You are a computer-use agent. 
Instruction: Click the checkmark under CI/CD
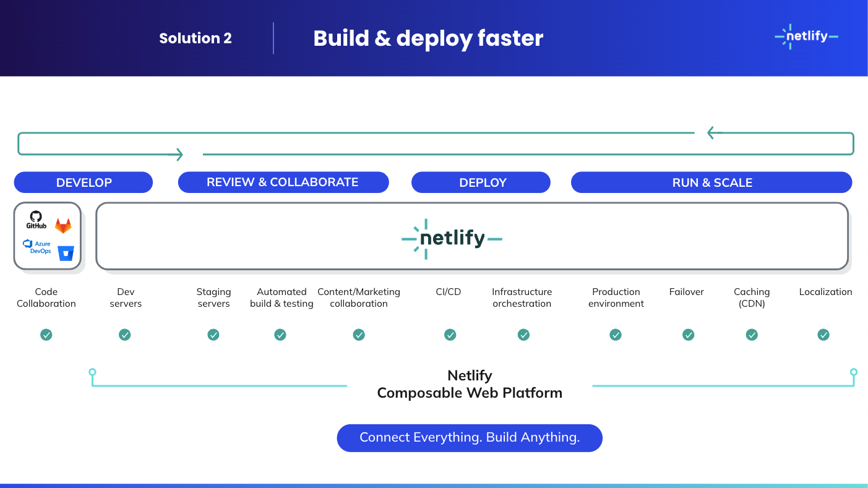point(450,335)
